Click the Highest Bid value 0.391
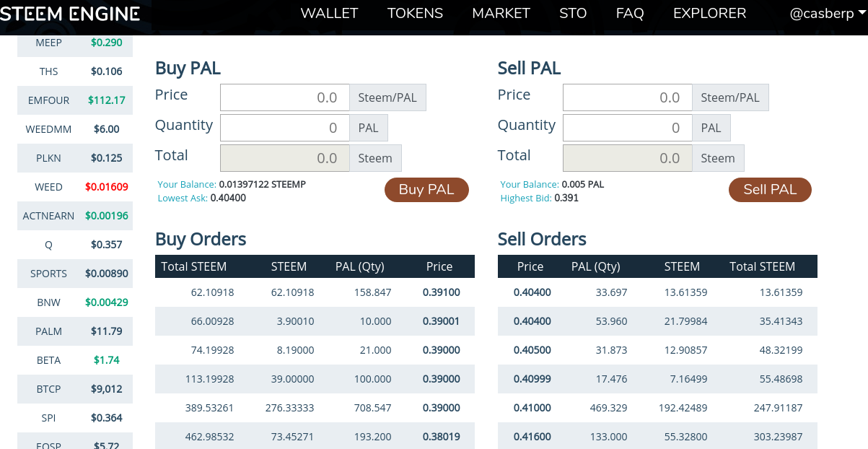 [566, 198]
